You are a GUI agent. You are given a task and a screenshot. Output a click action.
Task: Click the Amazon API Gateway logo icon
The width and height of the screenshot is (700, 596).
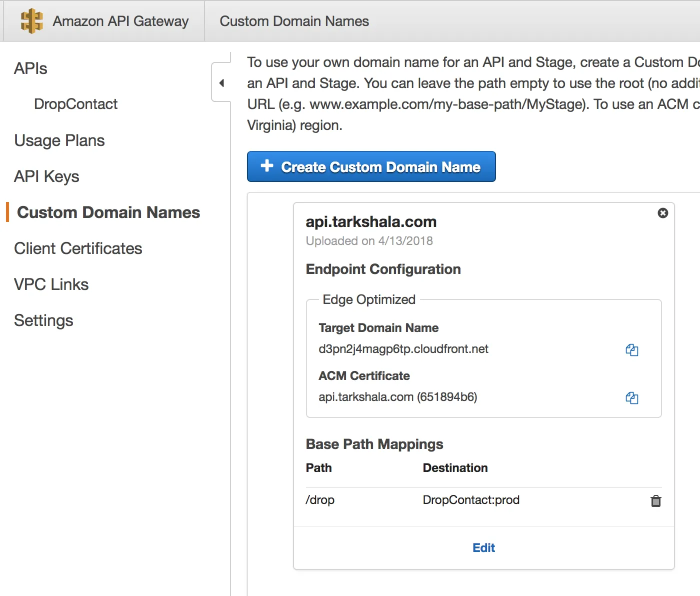point(31,21)
